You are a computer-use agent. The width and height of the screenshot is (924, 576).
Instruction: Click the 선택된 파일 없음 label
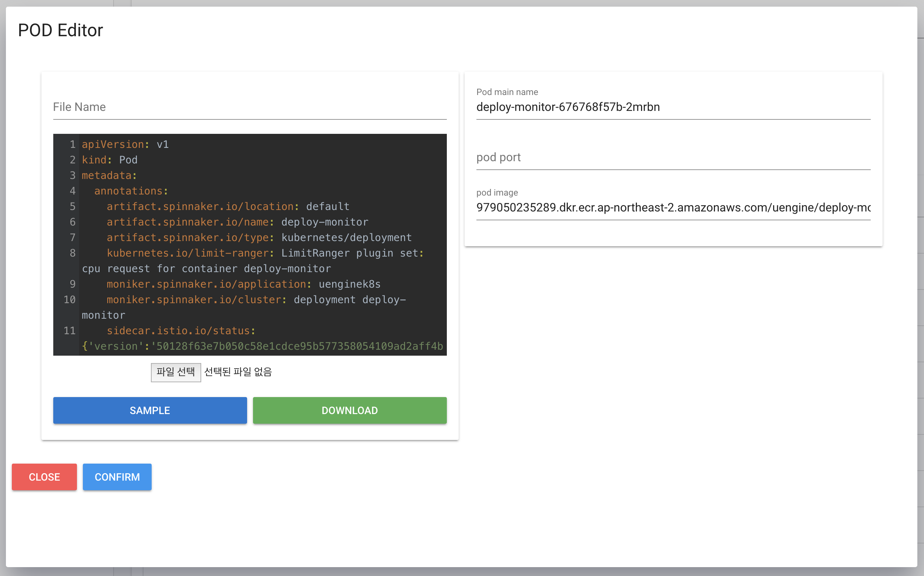pos(237,372)
